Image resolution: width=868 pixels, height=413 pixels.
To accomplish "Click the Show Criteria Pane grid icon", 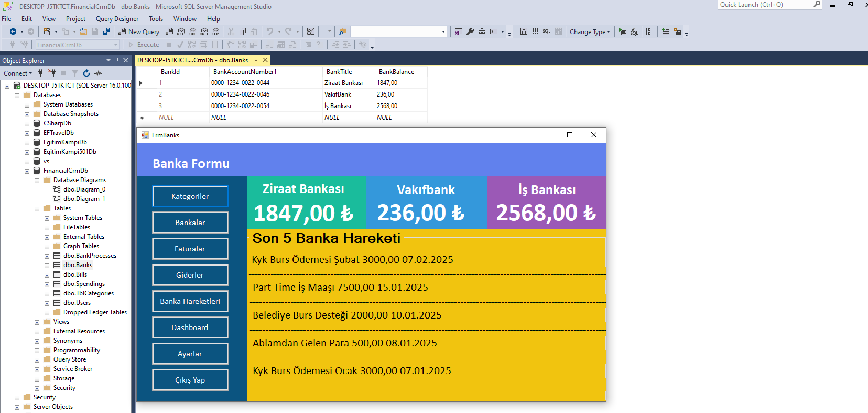I will tap(535, 31).
